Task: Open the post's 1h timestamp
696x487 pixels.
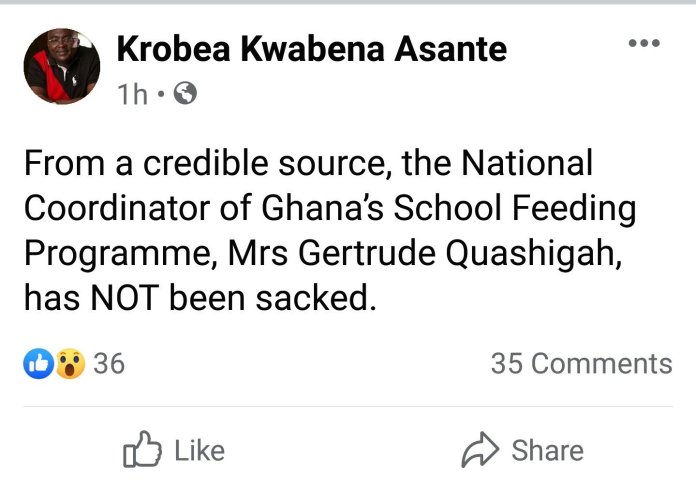Action: [x=132, y=94]
